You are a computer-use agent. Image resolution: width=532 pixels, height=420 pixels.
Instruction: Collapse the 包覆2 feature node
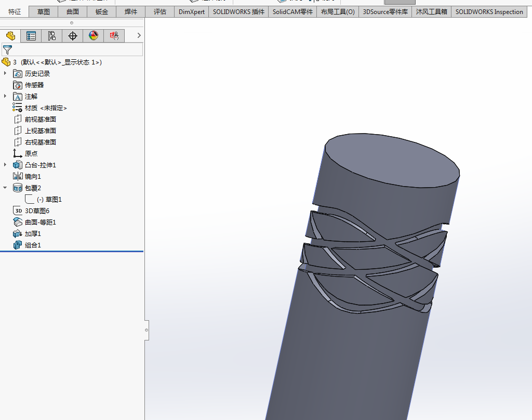(x=5, y=188)
